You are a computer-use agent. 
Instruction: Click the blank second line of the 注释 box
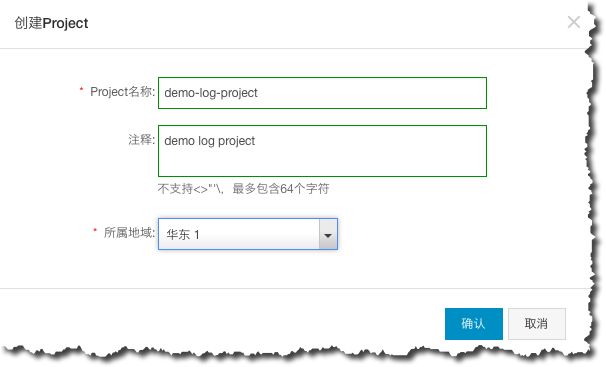tap(322, 164)
